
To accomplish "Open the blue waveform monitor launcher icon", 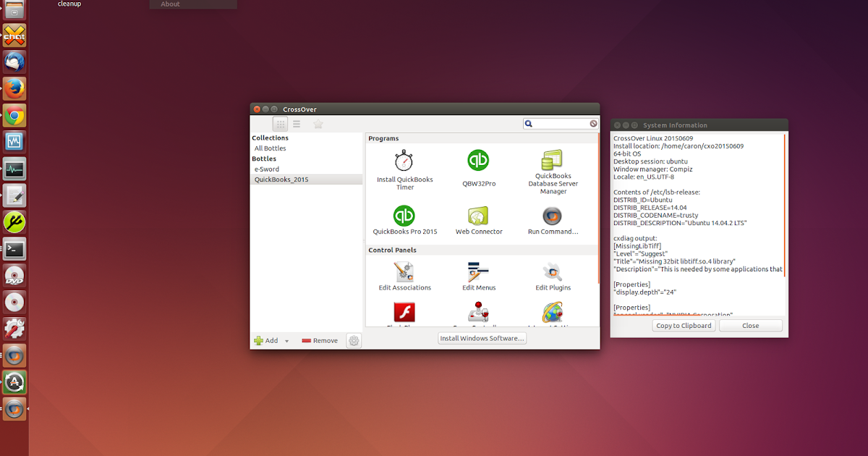I will pyautogui.click(x=14, y=142).
